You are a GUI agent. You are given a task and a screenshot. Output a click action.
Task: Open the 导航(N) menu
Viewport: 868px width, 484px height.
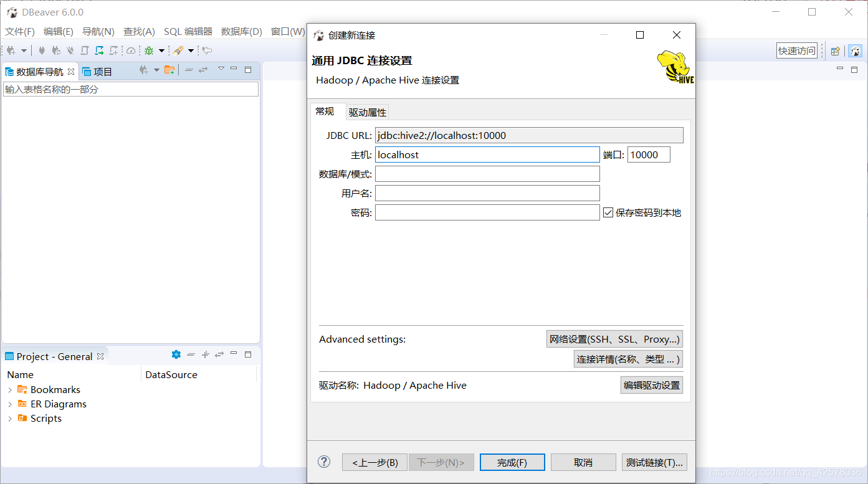click(x=98, y=31)
